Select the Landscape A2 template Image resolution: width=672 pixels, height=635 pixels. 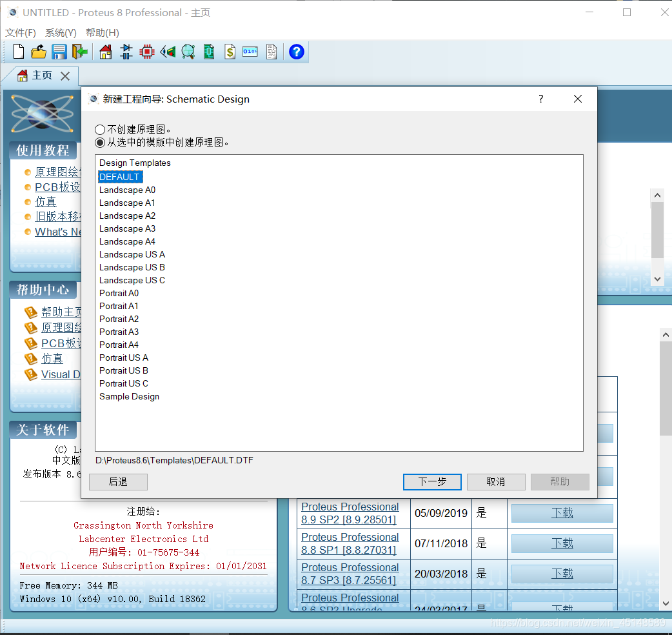click(127, 216)
